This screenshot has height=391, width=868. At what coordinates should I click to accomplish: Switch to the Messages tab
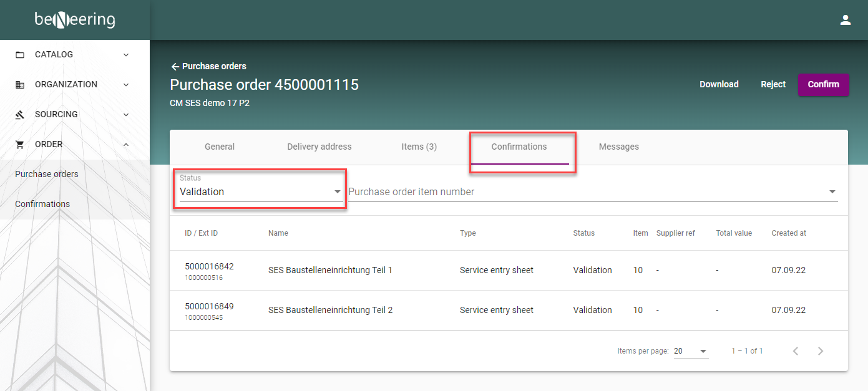point(618,147)
